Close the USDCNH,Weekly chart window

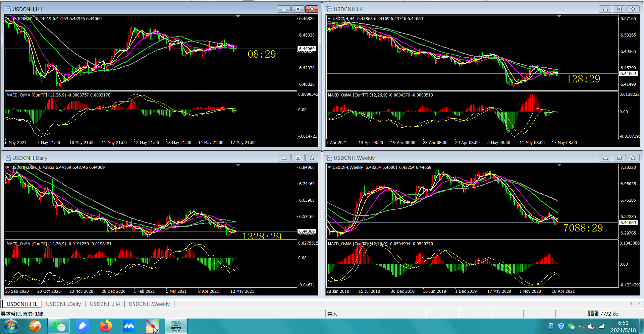point(633,158)
